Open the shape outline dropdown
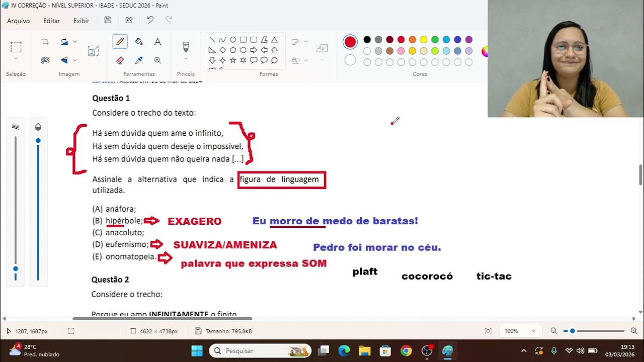This screenshot has width=644, height=362. point(306,42)
